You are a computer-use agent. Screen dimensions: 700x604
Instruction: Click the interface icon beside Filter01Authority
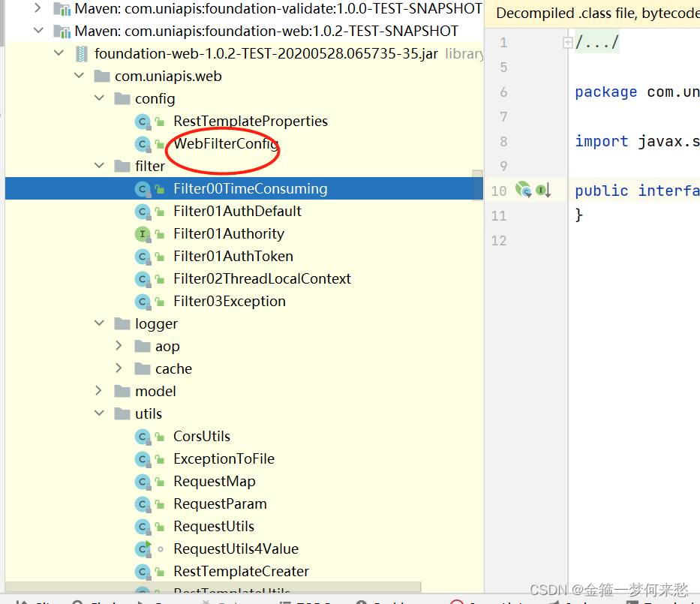click(143, 234)
